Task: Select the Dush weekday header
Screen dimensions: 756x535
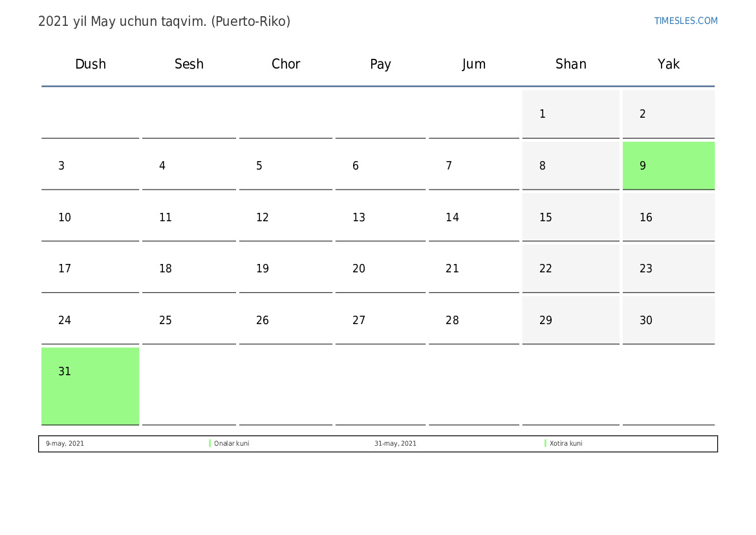Action: (x=90, y=64)
